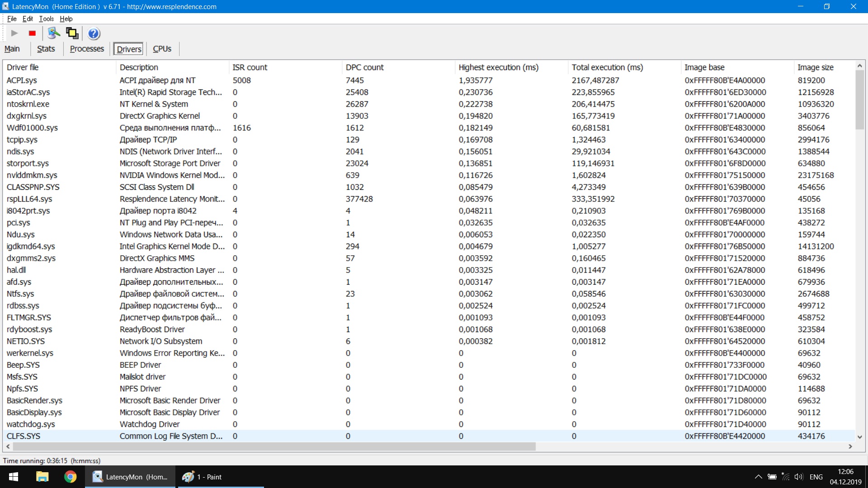Select the rspLLL64.sys driver row

click(29, 199)
